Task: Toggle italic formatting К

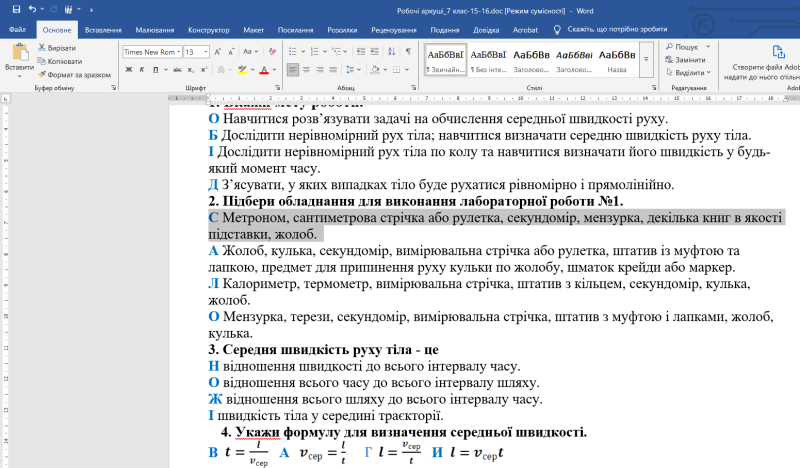Action: (x=142, y=70)
